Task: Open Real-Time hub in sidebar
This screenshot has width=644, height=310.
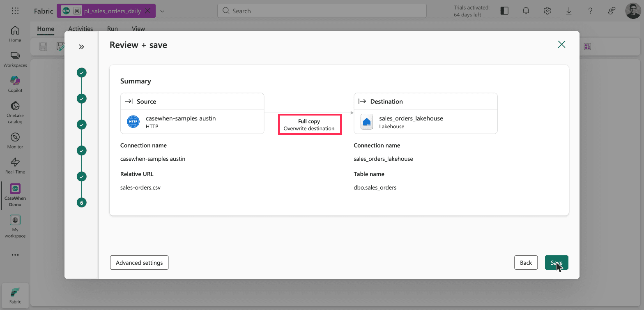Action: [15, 165]
